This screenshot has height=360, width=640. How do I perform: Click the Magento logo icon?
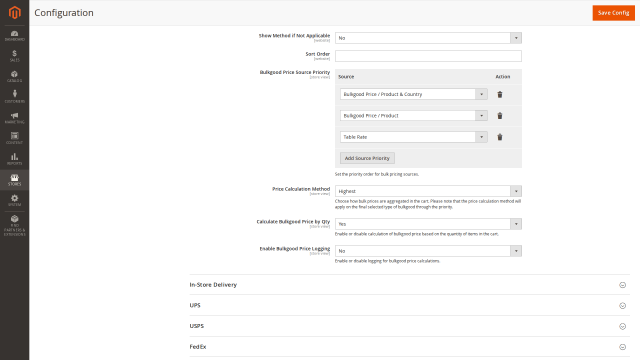tap(14, 13)
